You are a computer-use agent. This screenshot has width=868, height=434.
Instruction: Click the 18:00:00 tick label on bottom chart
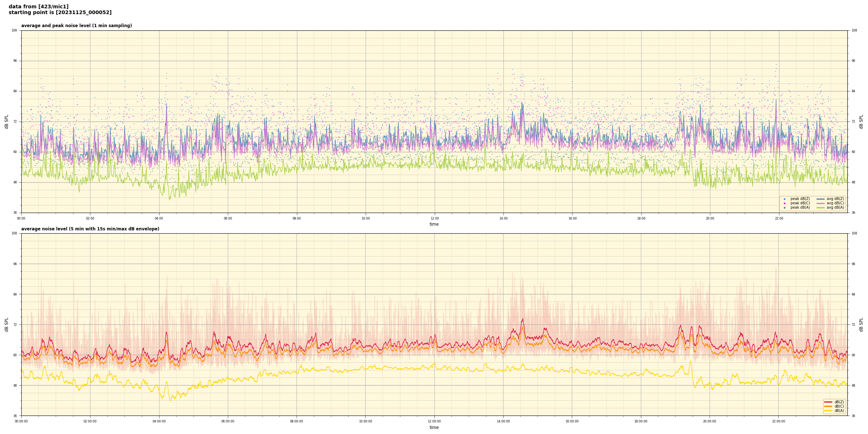pos(641,421)
